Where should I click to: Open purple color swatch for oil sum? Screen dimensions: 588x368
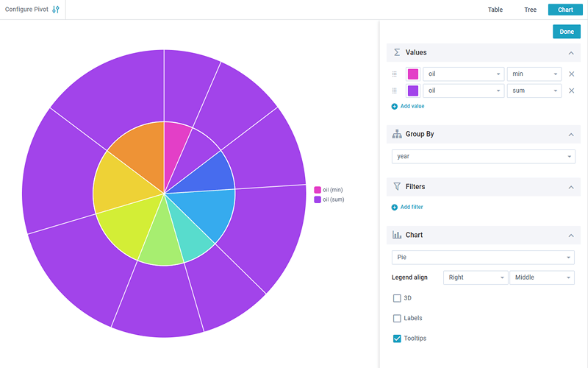tap(413, 91)
